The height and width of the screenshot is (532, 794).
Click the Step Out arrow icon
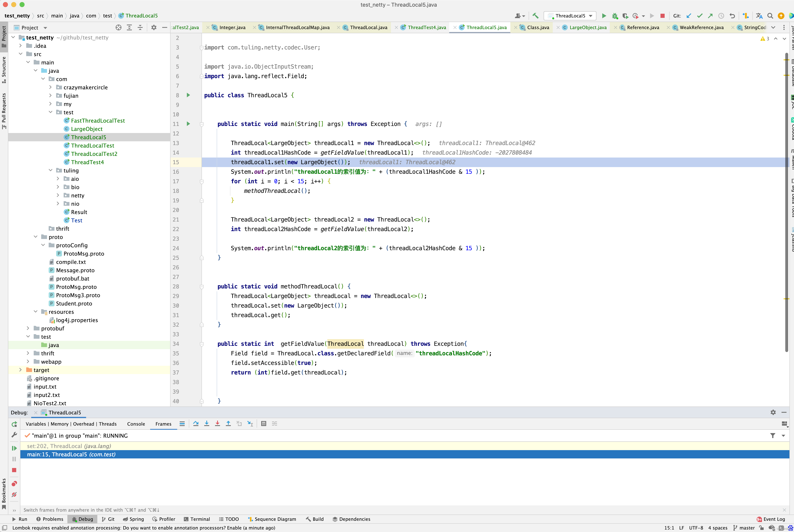coord(228,424)
